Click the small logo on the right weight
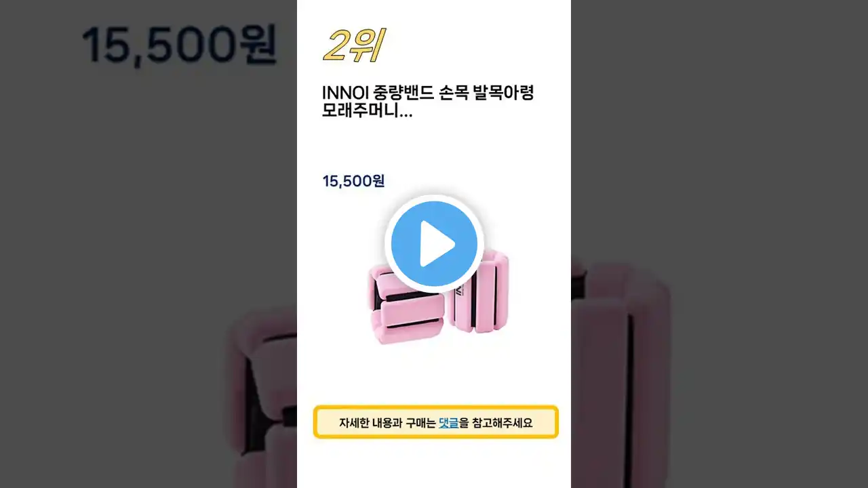This screenshot has width=868, height=488. click(x=459, y=288)
